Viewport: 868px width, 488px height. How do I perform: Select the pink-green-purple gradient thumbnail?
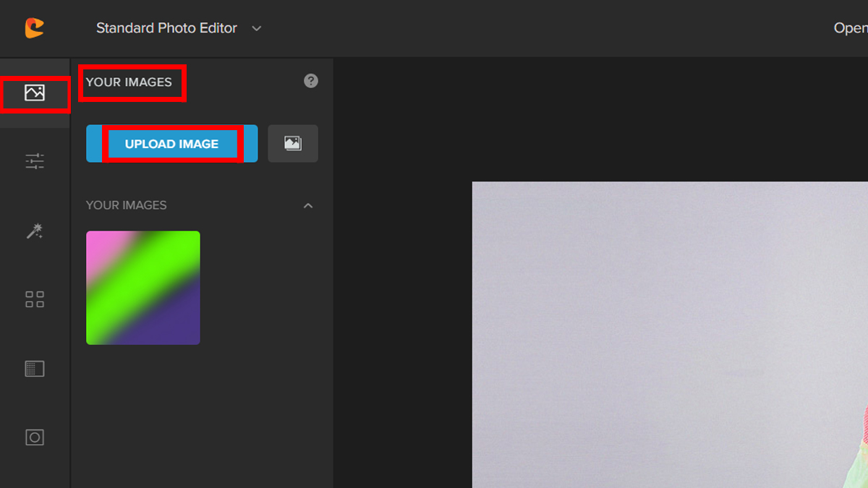pos(143,288)
